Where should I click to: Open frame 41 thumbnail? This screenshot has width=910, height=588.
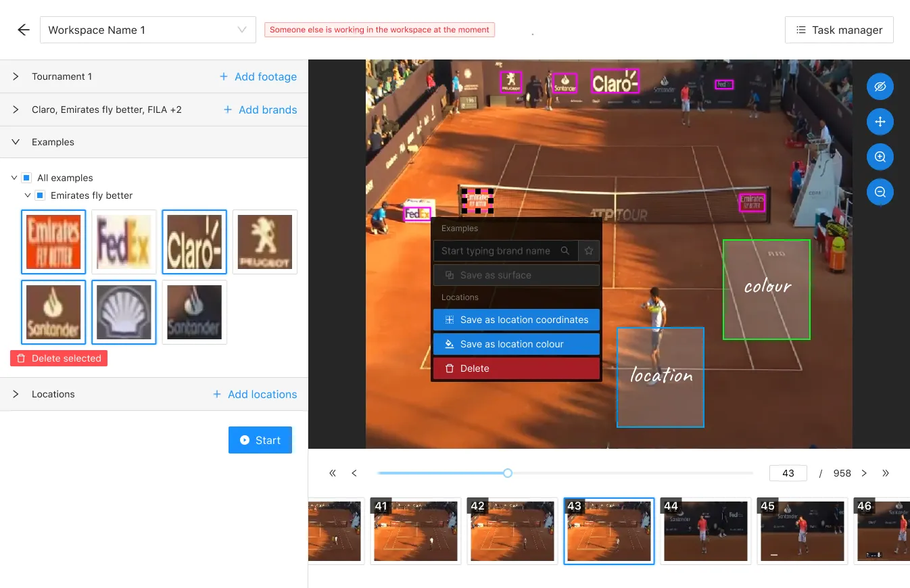(x=415, y=531)
